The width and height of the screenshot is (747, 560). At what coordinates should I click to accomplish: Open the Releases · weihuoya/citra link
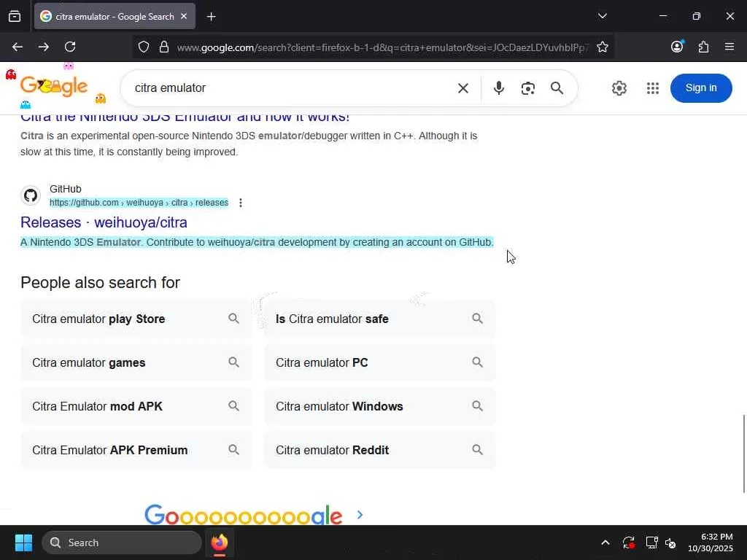pos(104,222)
